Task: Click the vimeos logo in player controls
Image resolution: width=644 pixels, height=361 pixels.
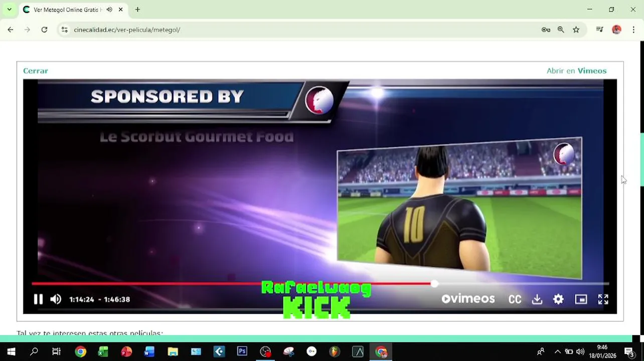Action: pos(468,299)
